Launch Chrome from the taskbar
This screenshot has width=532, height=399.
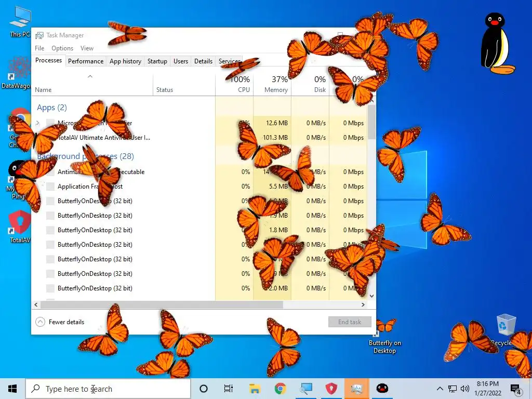pos(280,389)
